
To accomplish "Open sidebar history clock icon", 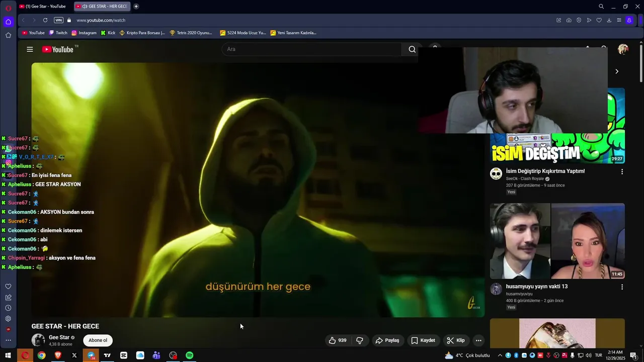I will click(8, 308).
